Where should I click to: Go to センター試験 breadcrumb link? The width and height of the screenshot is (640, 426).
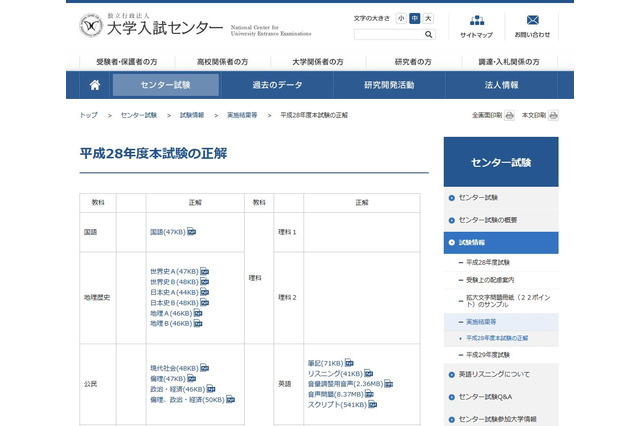pos(139,115)
